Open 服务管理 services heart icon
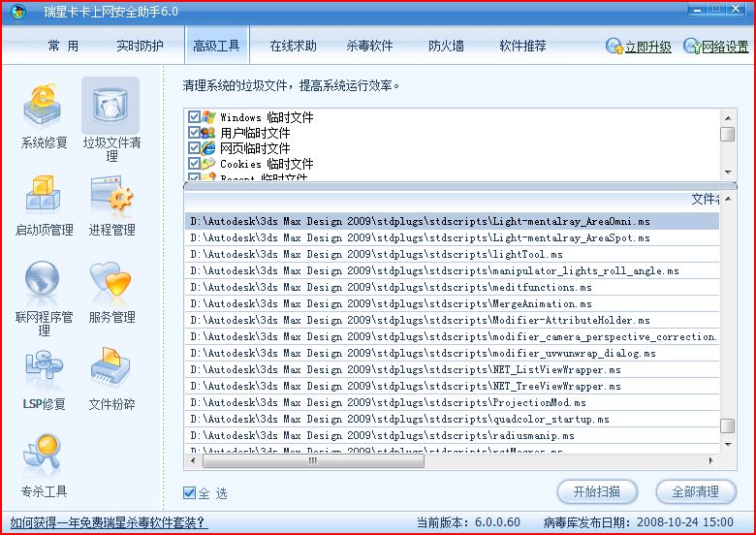The height and width of the screenshot is (535, 756). pyautogui.click(x=110, y=279)
